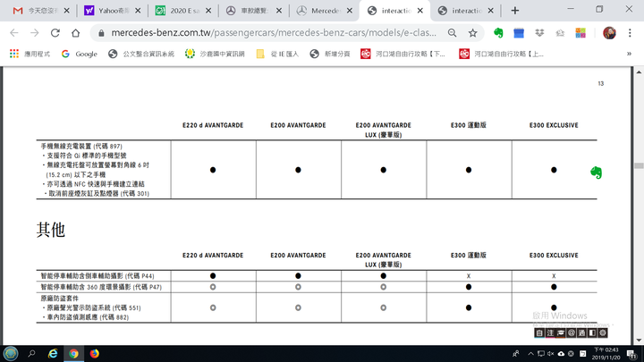This screenshot has height=362, width=644.
Task: Click the floating green Evernote elephant on page
Action: (x=596, y=173)
